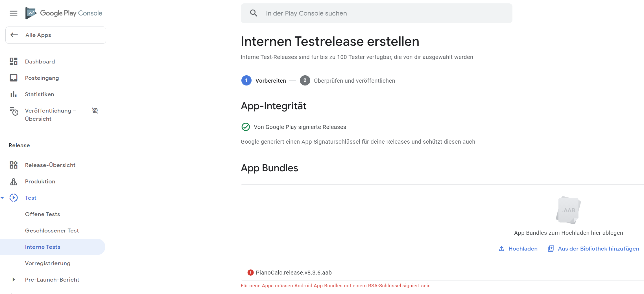
Task: Click Aus der Bibliothek hinzufügen
Action: 593,249
